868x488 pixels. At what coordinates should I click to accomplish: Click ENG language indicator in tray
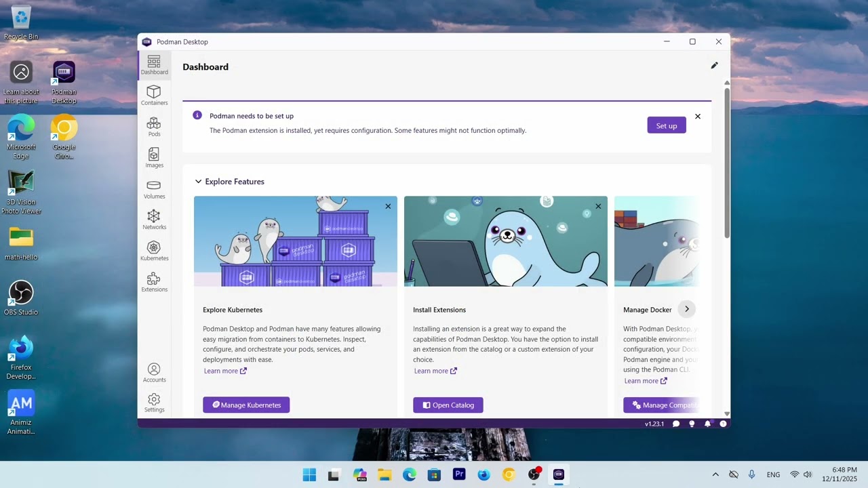click(x=773, y=474)
